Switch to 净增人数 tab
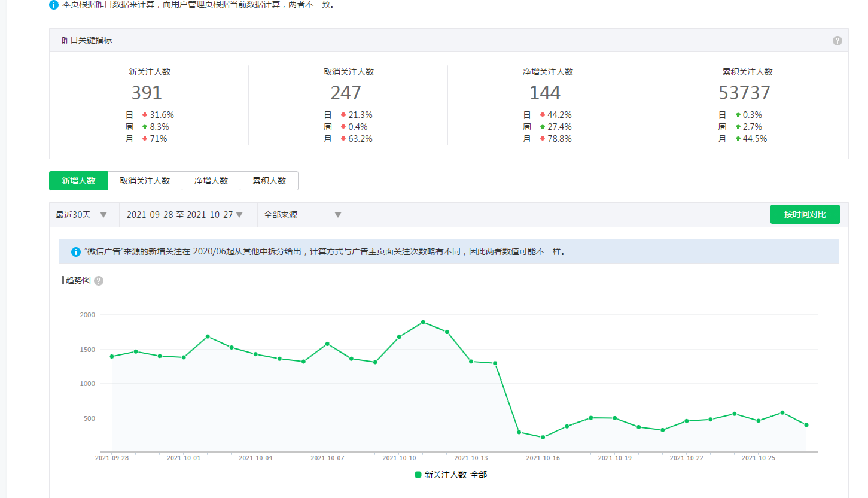 [211, 181]
